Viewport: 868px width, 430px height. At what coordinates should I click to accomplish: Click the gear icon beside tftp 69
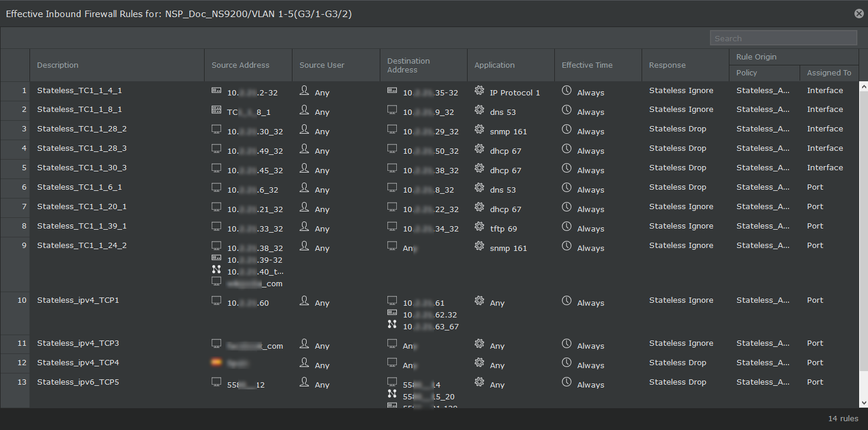tap(479, 227)
